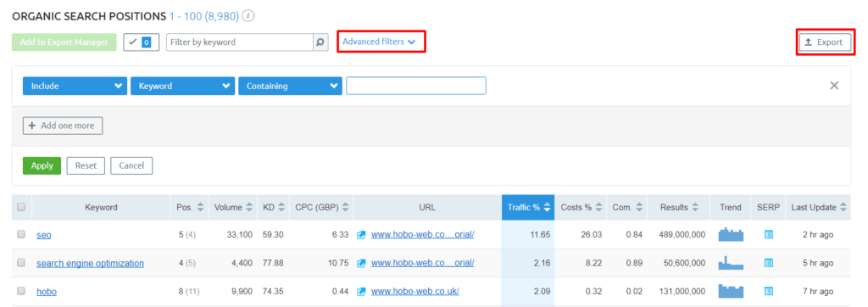Open the Include dropdown
Image resolution: width=868 pixels, height=307 pixels.
tap(75, 86)
